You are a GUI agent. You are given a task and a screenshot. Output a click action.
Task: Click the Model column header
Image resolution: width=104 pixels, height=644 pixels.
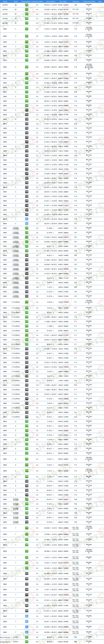pyautogui.click(x=16, y=1)
